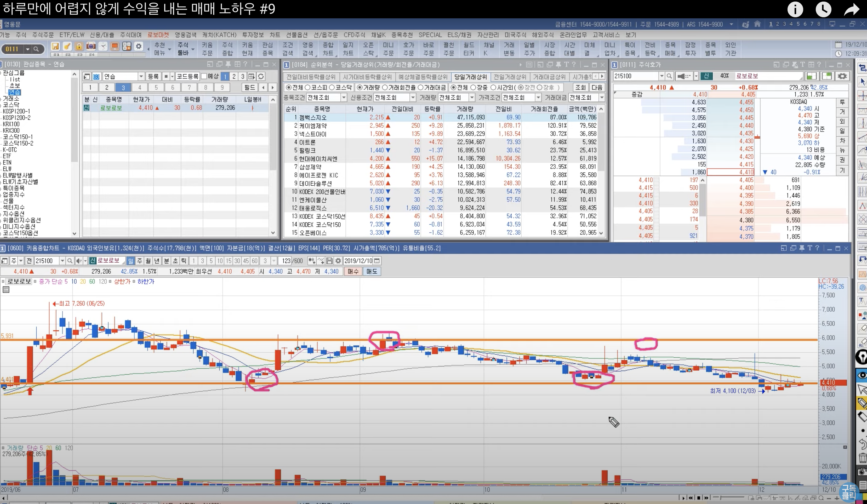Image resolution: width=867 pixels, height=504 pixels.
Task: Open the 차트 menu in menu bar
Action: click(x=275, y=35)
